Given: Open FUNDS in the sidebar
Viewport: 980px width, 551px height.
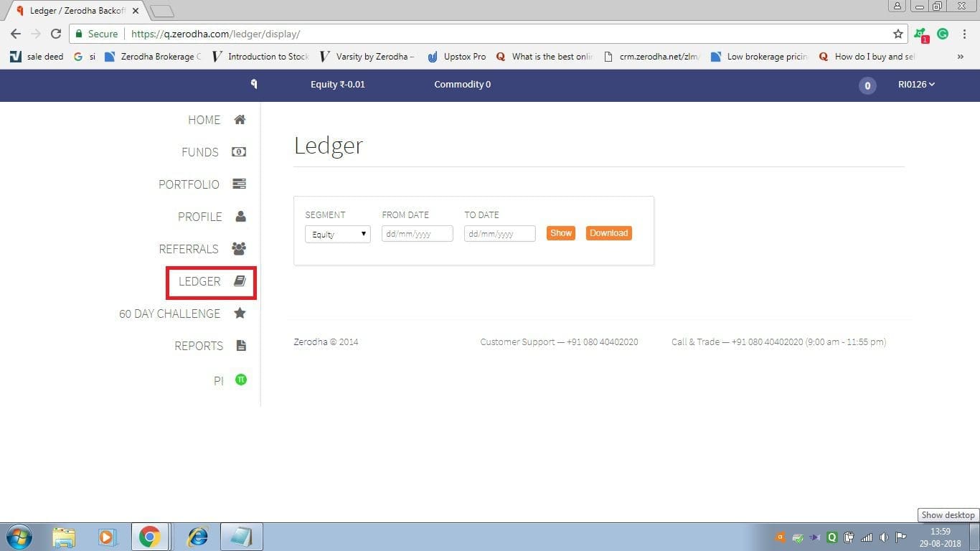Looking at the screenshot, I should click(200, 152).
